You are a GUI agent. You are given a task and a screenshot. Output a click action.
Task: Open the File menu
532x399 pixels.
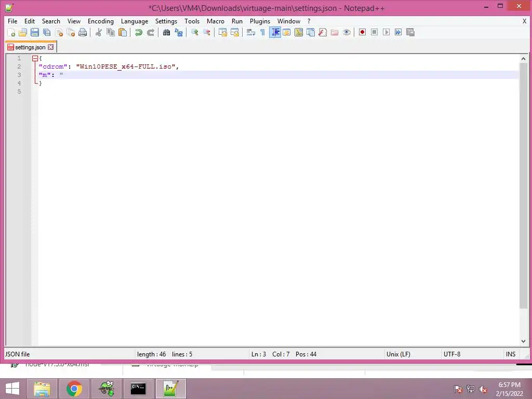click(12, 21)
